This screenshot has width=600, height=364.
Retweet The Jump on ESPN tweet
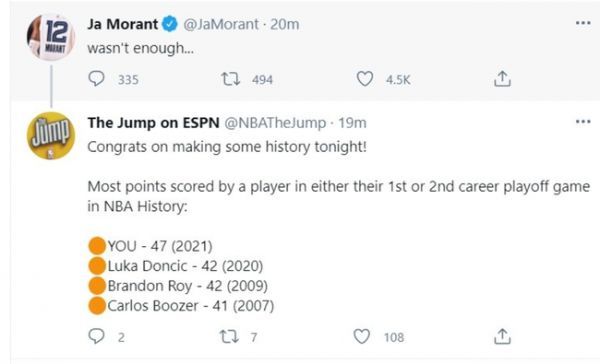point(229,336)
